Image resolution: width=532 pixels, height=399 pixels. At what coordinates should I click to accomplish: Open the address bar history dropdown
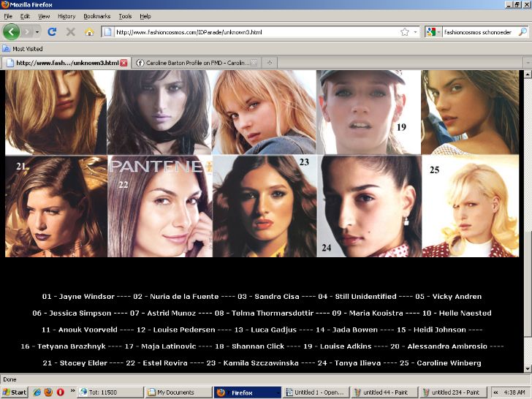tap(415, 32)
